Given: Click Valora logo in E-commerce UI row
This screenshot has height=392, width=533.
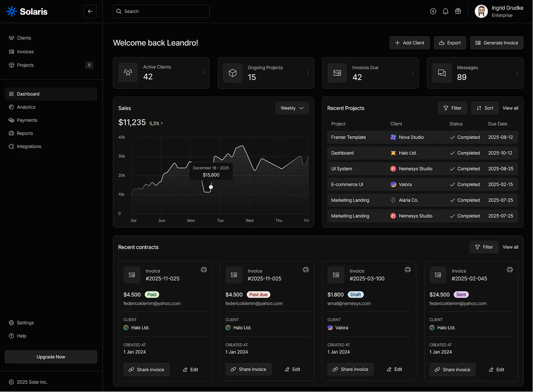Looking at the screenshot, I should pyautogui.click(x=393, y=185).
